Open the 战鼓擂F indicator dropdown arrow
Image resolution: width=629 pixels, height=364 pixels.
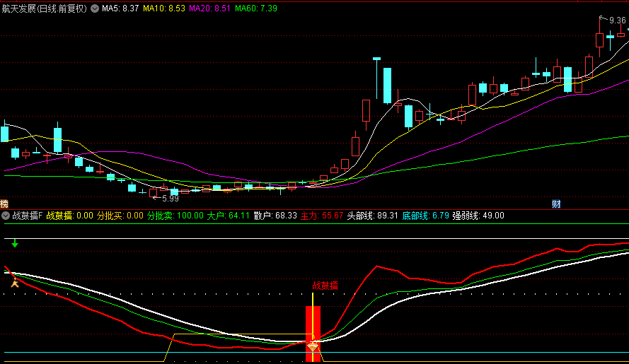6,216
